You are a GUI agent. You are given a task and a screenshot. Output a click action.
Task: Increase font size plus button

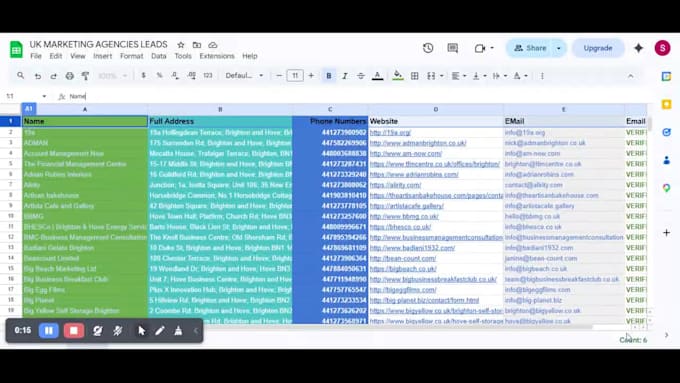click(x=311, y=75)
